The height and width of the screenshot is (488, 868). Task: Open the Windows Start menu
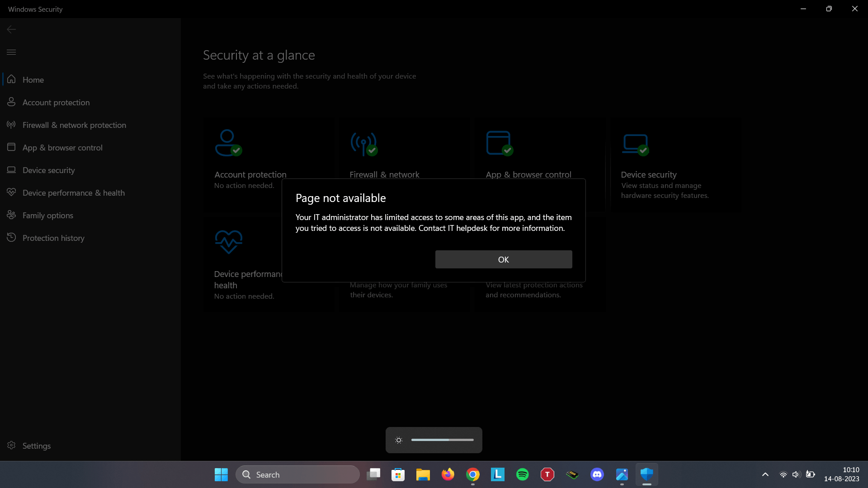(221, 474)
